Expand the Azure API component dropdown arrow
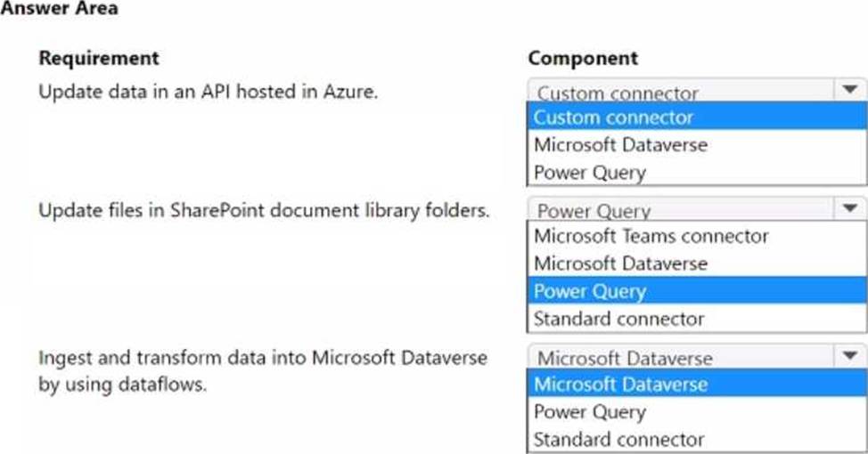This screenshot has width=868, height=454. (x=850, y=90)
